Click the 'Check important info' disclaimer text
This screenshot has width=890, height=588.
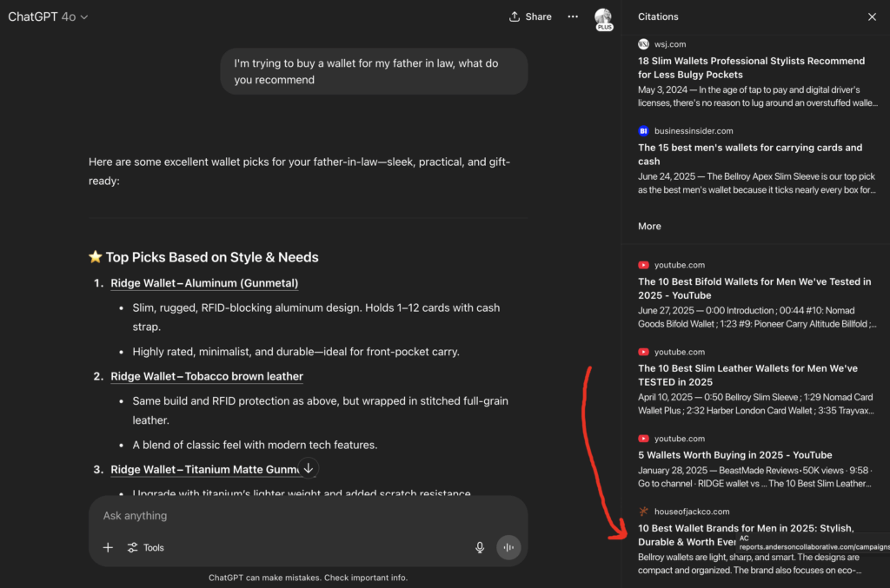(366, 578)
